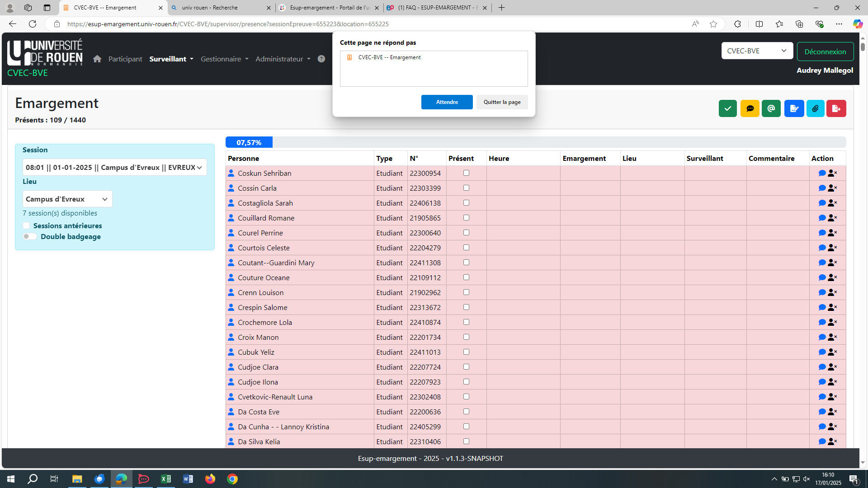Click the yellow comment bubble button
Image resolution: width=868 pixels, height=488 pixels.
tap(750, 108)
